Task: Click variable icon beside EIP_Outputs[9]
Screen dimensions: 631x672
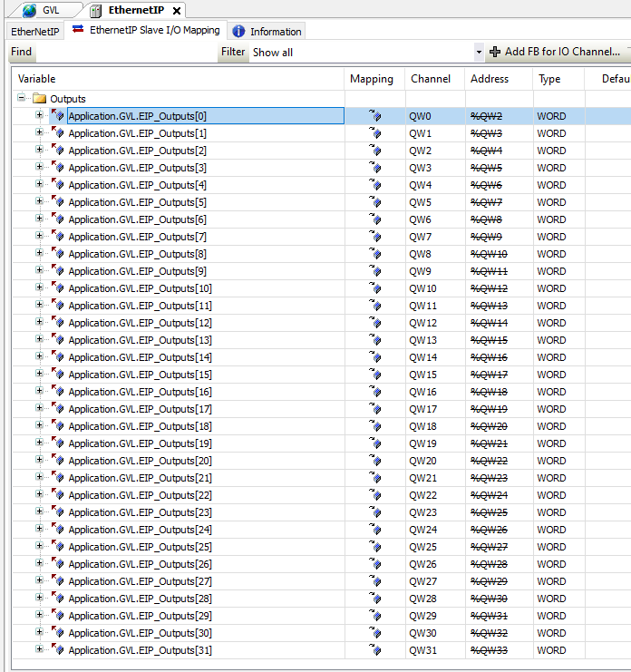Action: coord(58,271)
